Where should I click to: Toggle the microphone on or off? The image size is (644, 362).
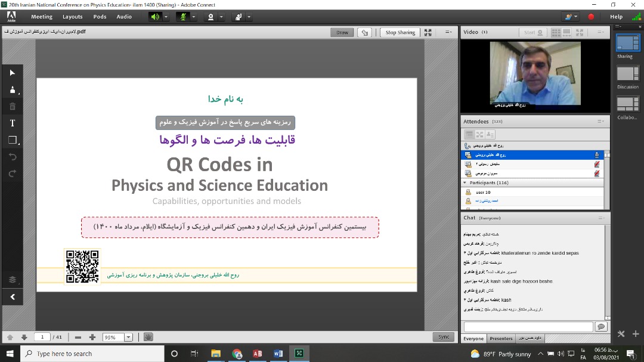[182, 17]
